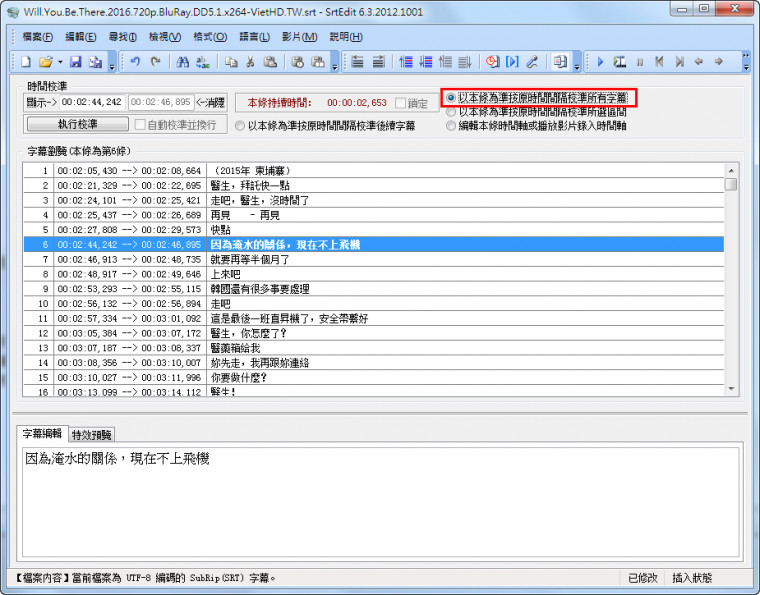Click the start time field 00:02:44,242

point(92,102)
